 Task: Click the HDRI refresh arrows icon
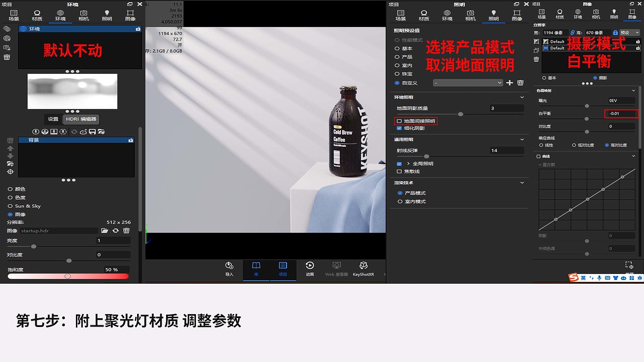(x=74, y=132)
